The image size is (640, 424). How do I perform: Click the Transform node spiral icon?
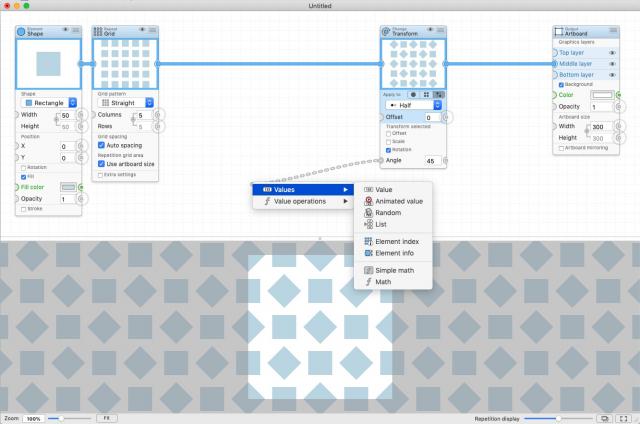(x=386, y=31)
